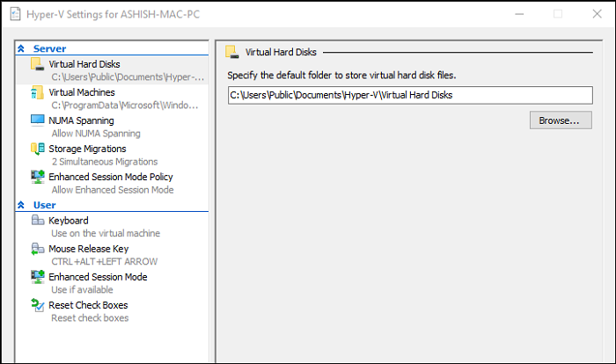Click the NUMA Spanning monitor icon
This screenshot has height=364, width=616.
38,120
